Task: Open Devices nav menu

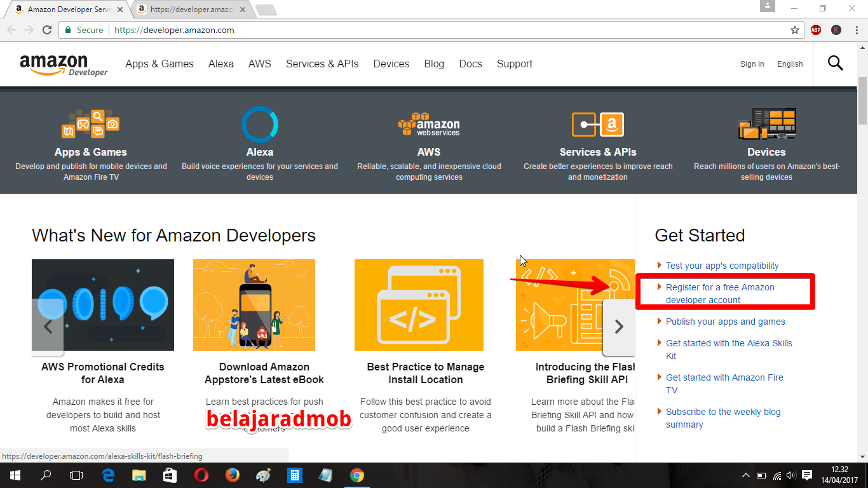Action: [391, 64]
